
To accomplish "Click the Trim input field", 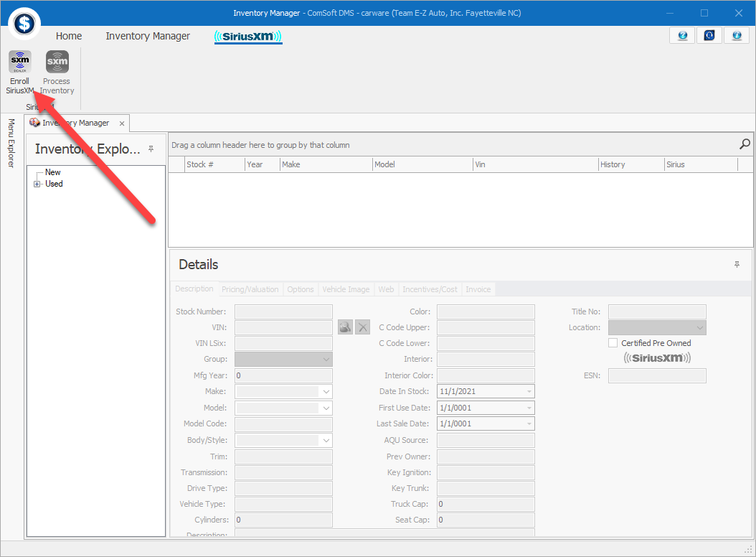I will (283, 457).
